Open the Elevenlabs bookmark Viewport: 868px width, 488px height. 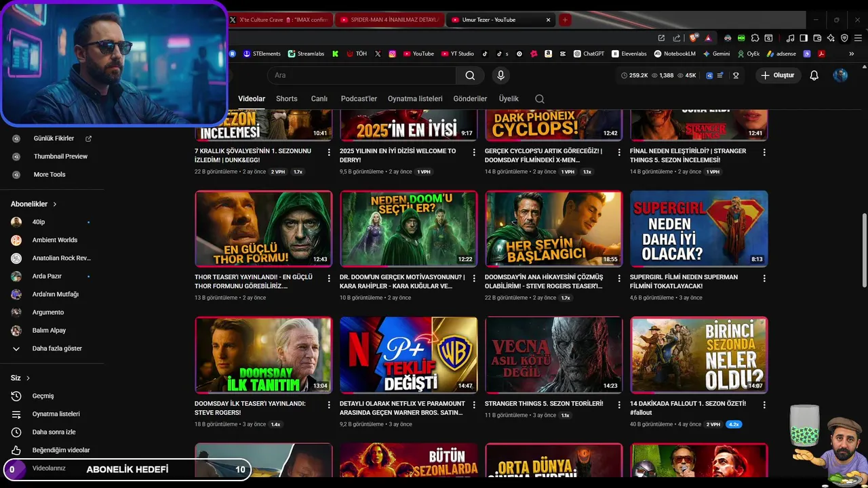pos(629,54)
